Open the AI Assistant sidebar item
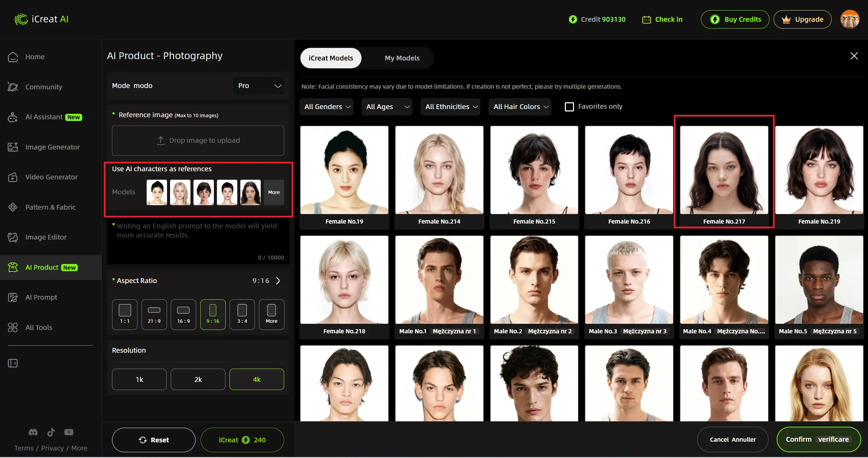This screenshot has height=458, width=868. pyautogui.click(x=45, y=117)
